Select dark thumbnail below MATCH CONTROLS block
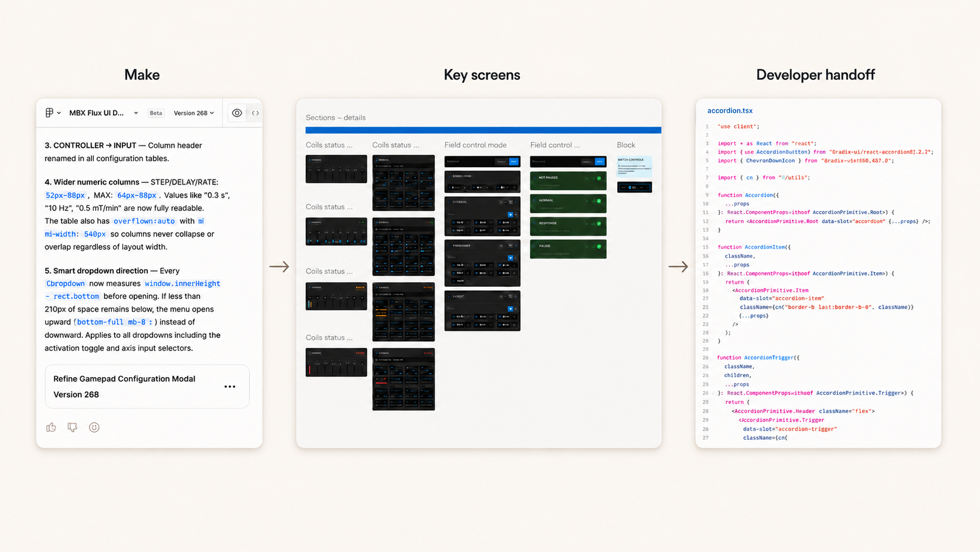The height and width of the screenshot is (552, 980). point(634,188)
